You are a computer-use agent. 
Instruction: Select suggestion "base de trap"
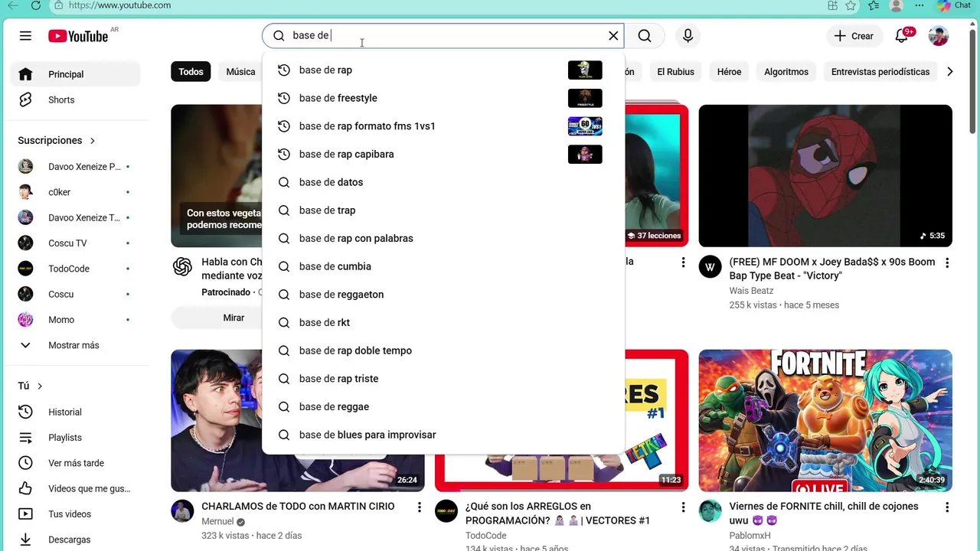tap(443, 210)
